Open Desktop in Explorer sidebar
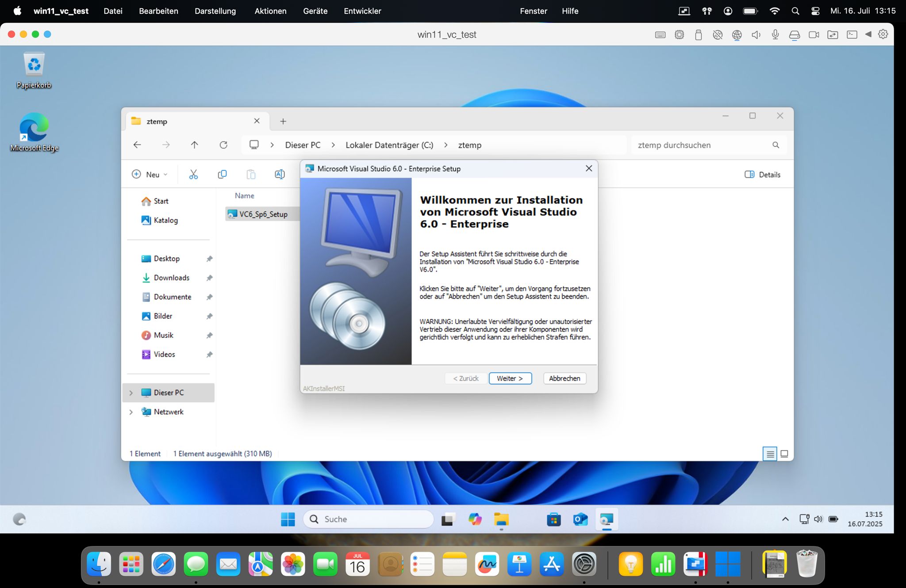Viewport: 906px width, 588px height. click(161, 259)
